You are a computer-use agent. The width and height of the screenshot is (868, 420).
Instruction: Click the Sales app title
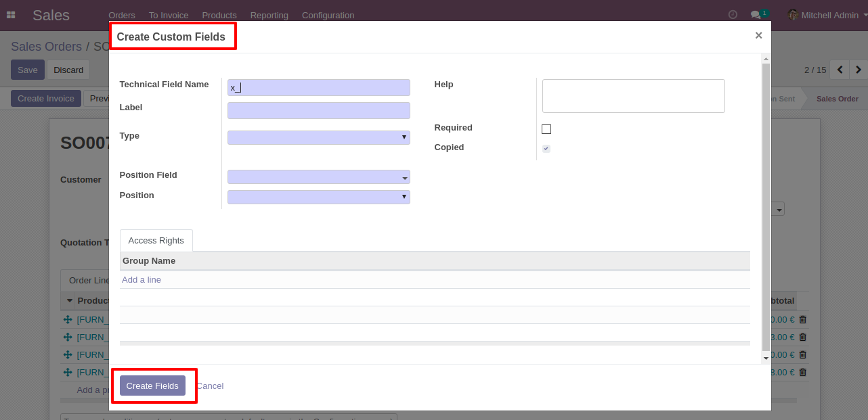(51, 15)
